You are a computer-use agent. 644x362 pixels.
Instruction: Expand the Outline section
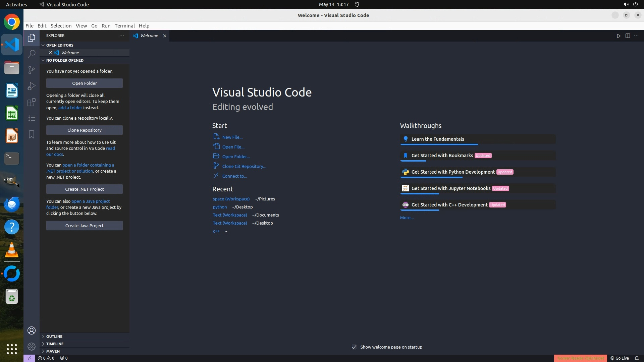(54, 337)
